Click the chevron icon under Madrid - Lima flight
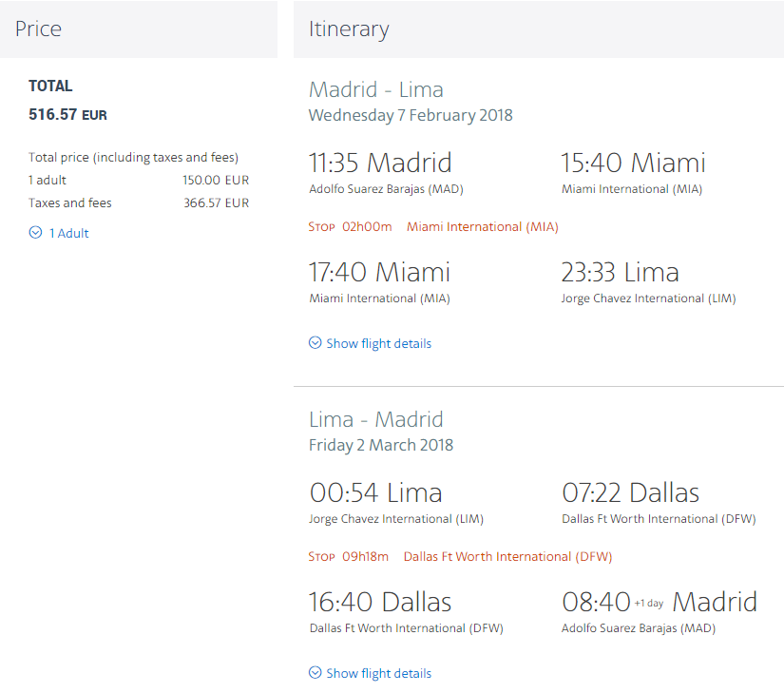This screenshot has height=693, width=784. click(x=315, y=342)
